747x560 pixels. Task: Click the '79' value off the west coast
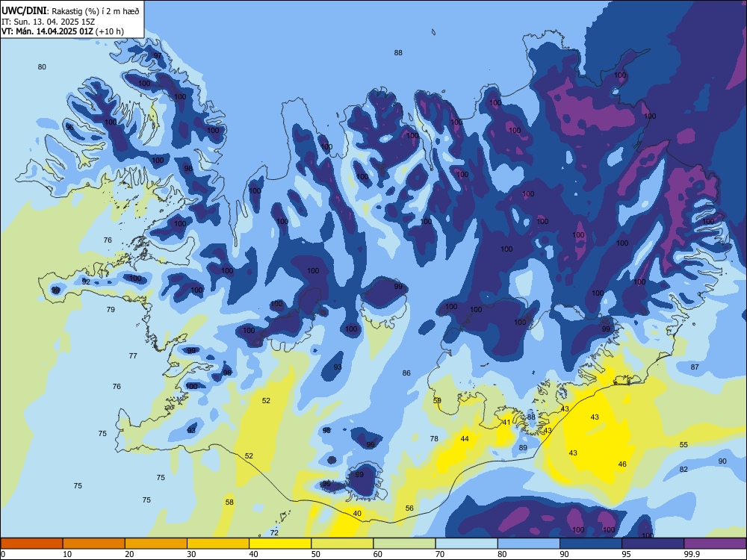coord(111,310)
